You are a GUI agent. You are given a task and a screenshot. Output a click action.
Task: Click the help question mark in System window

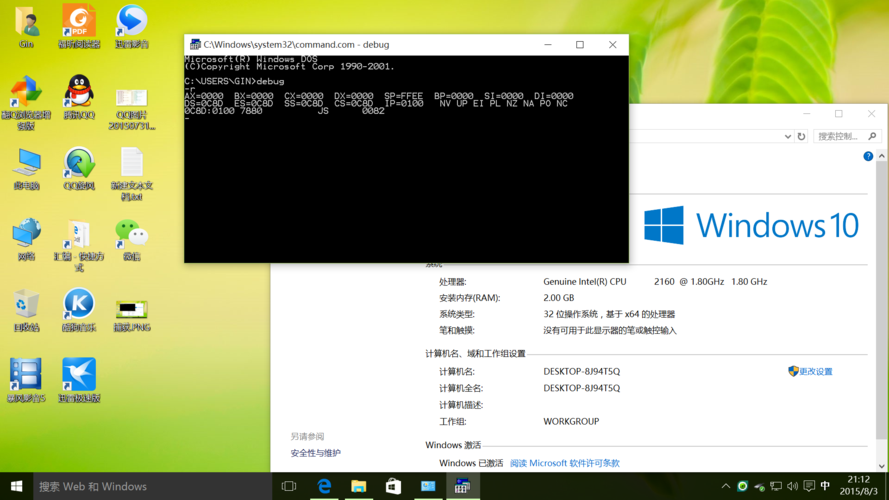(868, 156)
